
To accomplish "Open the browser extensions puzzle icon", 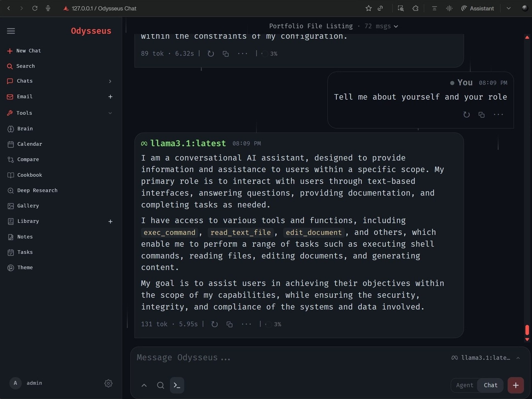I will tap(415, 9).
